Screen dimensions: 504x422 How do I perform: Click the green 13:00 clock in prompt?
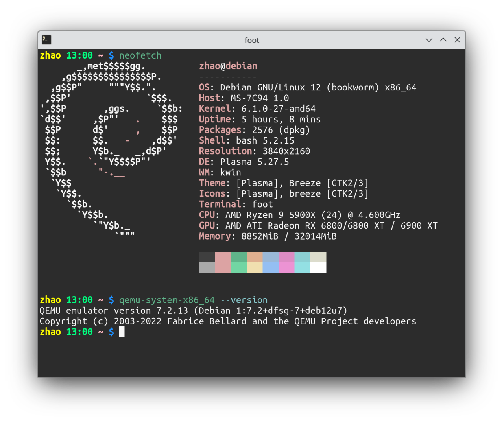pos(79,55)
